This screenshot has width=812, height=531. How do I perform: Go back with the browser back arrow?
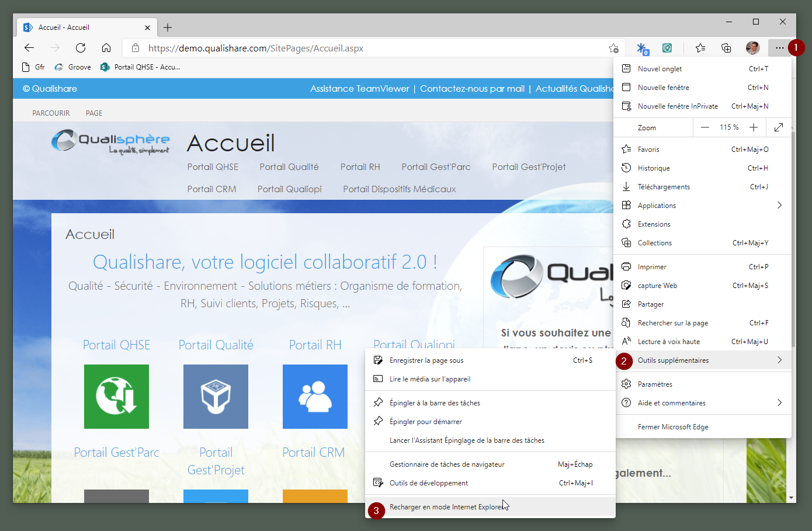tap(29, 48)
